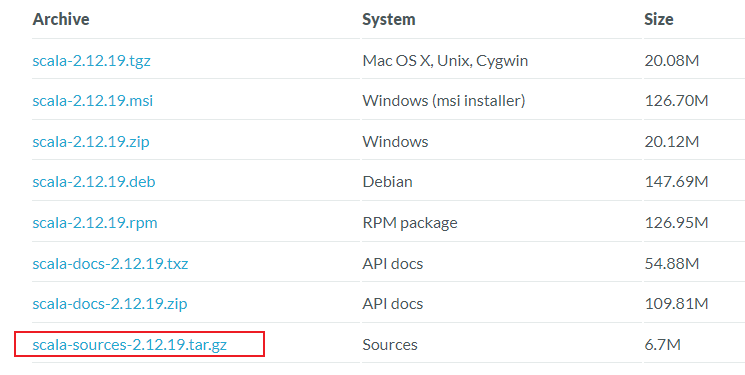Click the 109.81M size value

click(x=676, y=304)
